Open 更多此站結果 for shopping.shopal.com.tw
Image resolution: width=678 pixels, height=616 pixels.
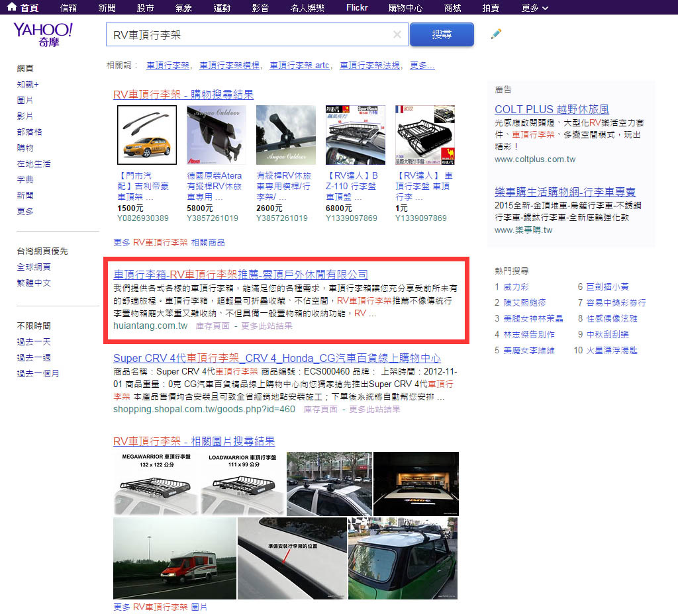pyautogui.click(x=375, y=409)
